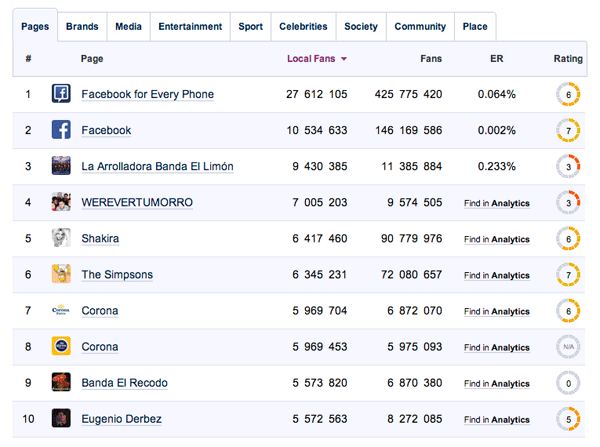Click the Eugenio Derbez page icon
The height and width of the screenshot is (447, 600).
61,419
